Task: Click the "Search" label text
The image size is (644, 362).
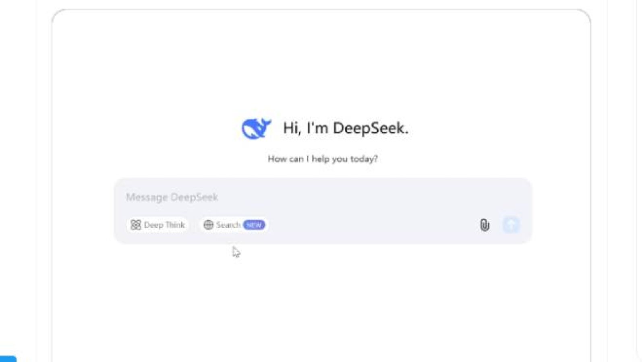Action: 228,225
